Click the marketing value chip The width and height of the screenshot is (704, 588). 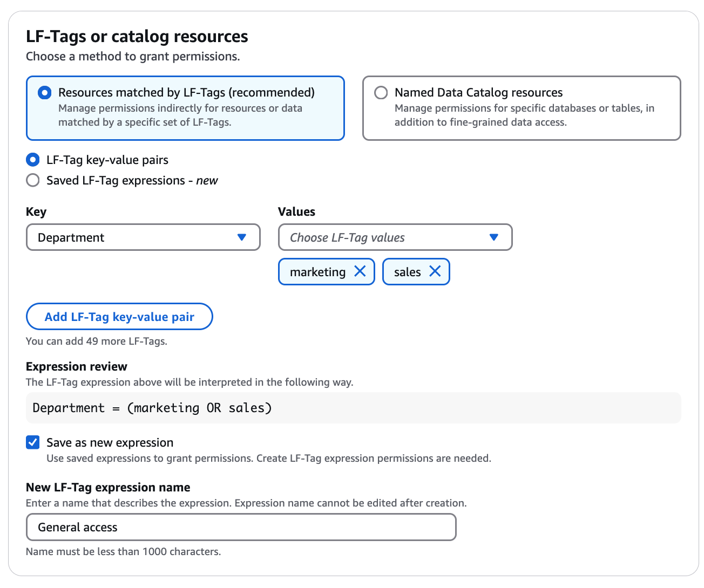click(x=317, y=271)
